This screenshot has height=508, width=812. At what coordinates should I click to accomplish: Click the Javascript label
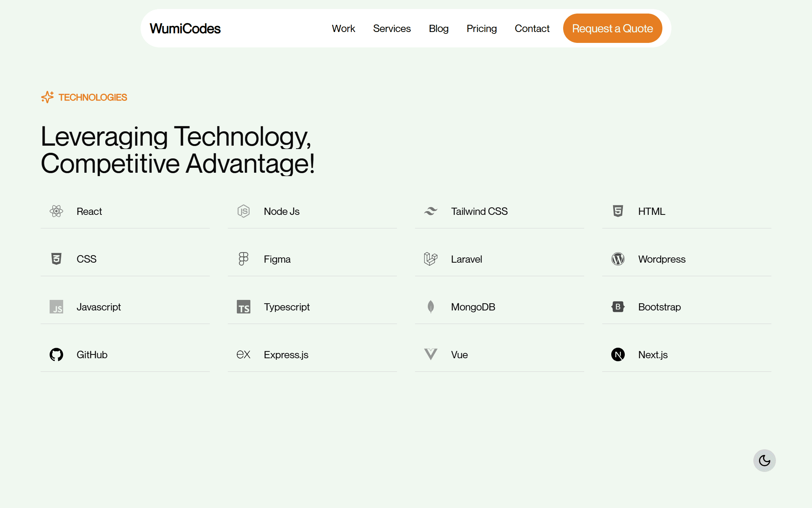pos(98,307)
